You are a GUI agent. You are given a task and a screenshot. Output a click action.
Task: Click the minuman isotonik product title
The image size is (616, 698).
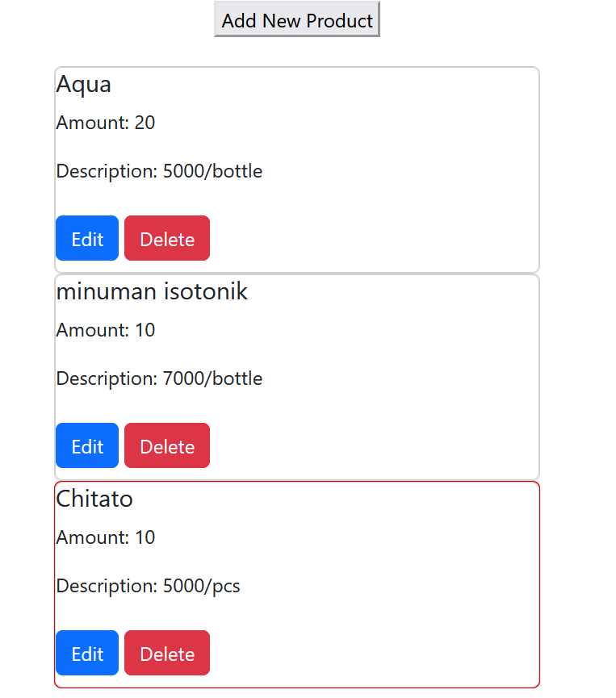point(152,291)
